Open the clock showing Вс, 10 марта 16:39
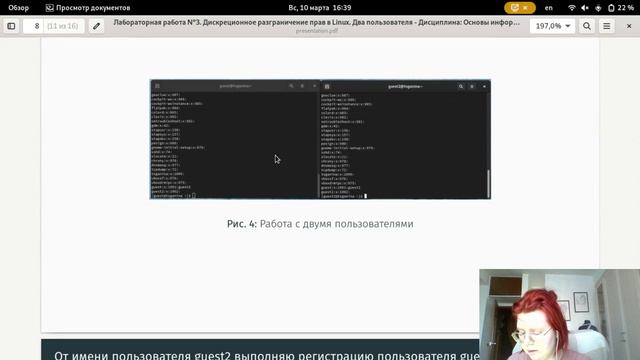The image size is (640, 360). (320, 8)
